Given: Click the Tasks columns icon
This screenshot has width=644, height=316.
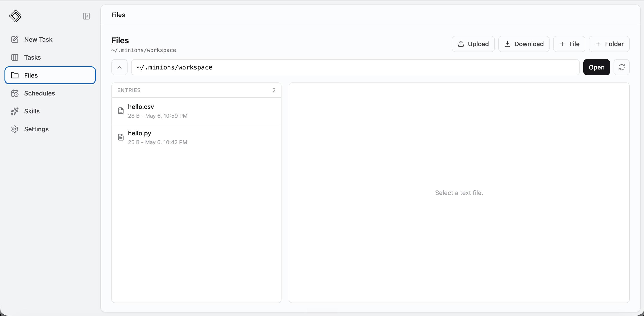Looking at the screenshot, I should (15, 57).
